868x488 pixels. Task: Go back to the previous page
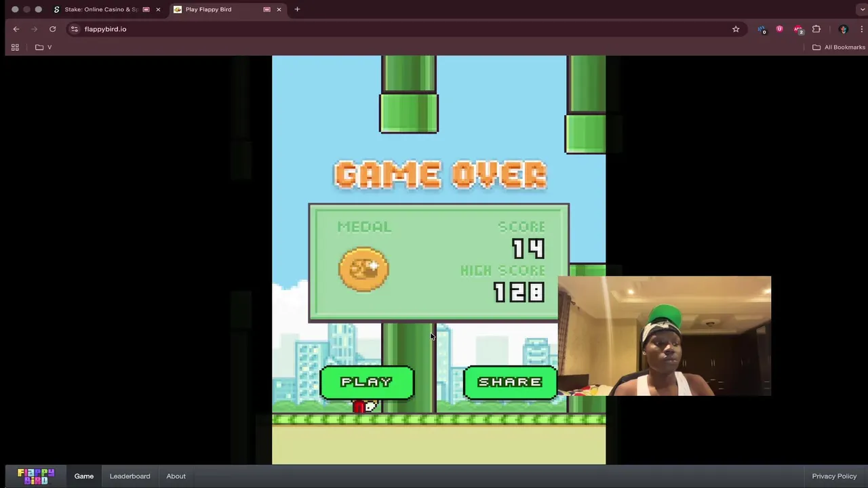click(x=16, y=29)
